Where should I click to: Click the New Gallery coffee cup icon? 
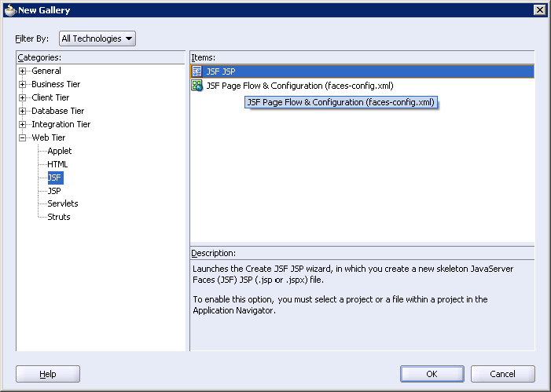point(10,9)
